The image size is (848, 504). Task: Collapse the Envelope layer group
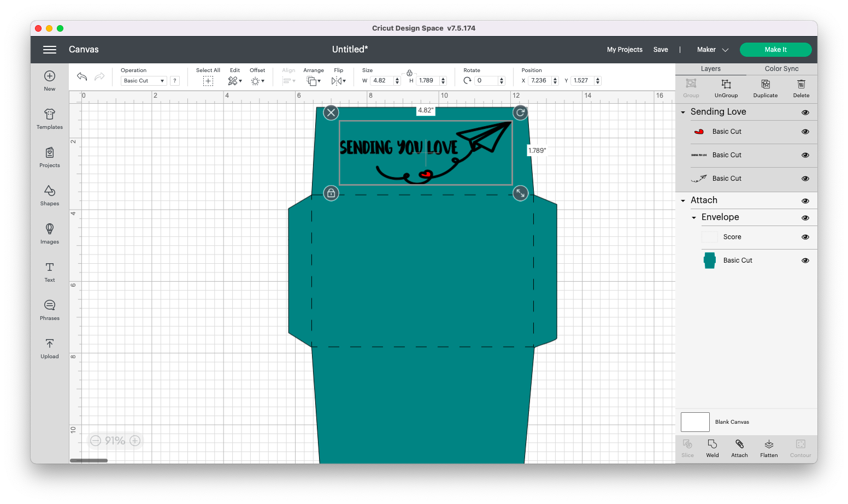[693, 217]
